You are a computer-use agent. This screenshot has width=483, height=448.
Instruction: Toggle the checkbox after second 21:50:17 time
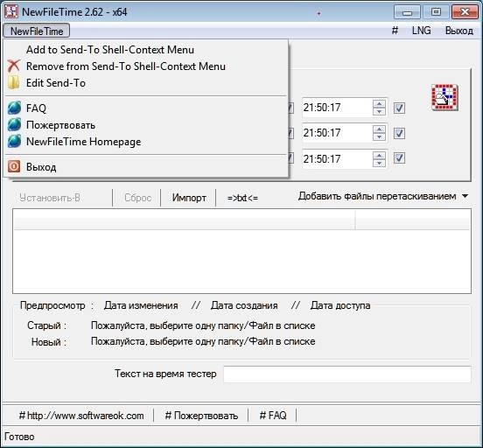(399, 133)
